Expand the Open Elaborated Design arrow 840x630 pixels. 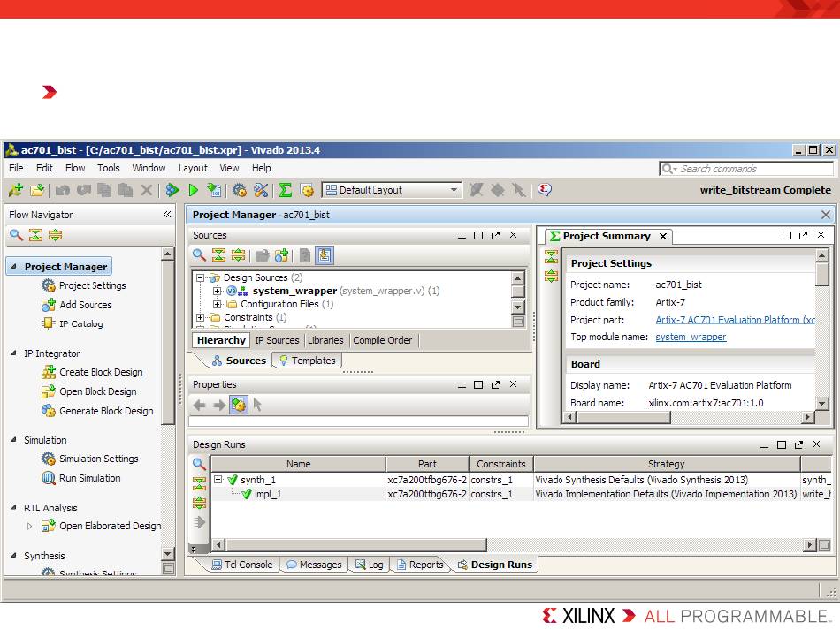(29, 526)
